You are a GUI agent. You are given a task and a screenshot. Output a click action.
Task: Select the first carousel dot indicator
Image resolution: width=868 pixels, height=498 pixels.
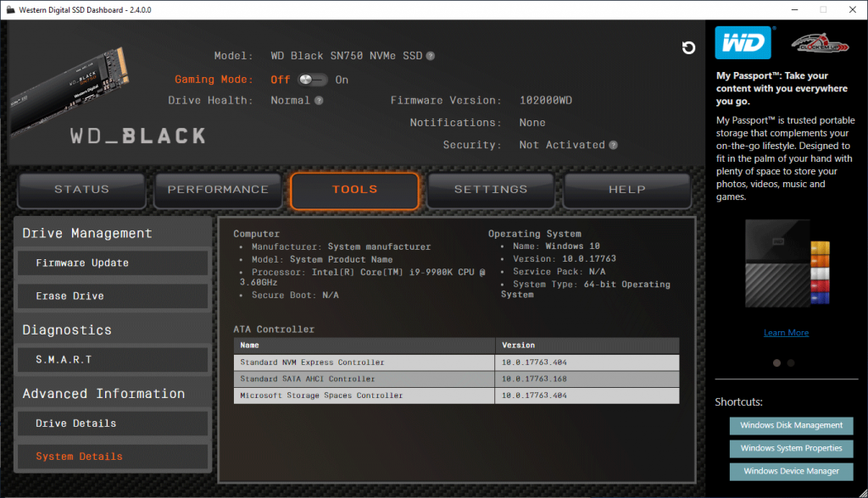pyautogui.click(x=776, y=362)
